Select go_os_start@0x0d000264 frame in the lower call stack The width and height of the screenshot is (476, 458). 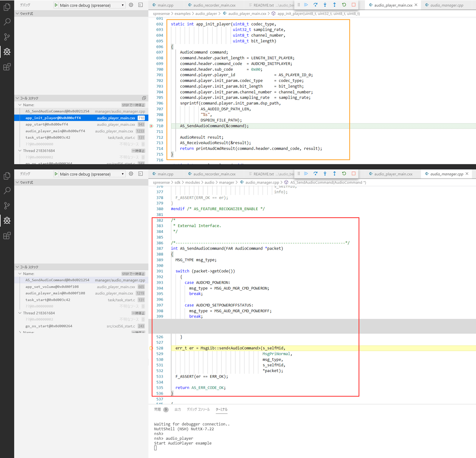tap(81, 326)
